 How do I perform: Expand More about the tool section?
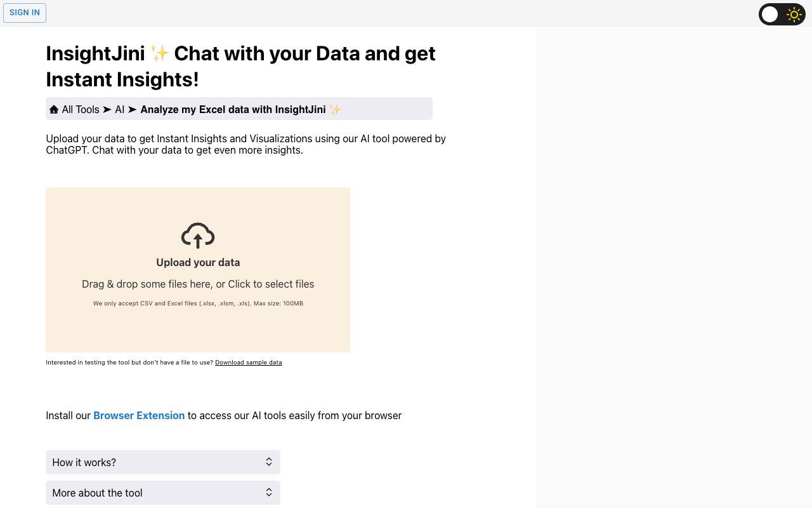tap(163, 493)
